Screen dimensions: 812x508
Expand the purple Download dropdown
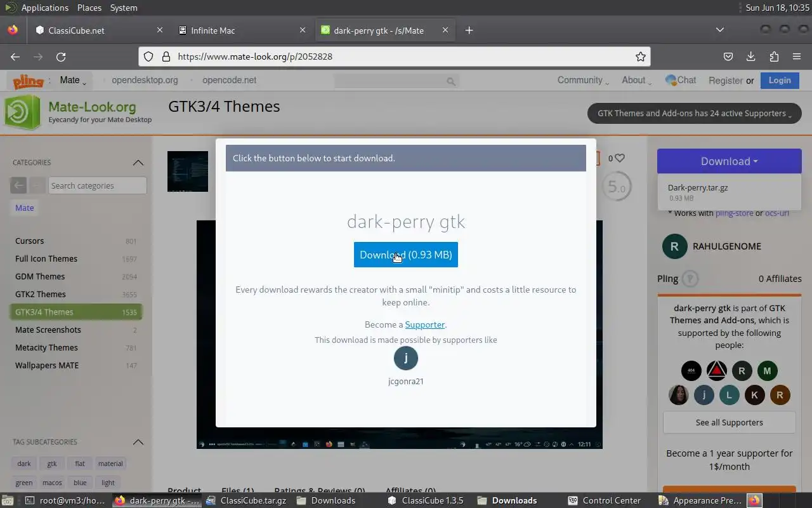click(730, 161)
